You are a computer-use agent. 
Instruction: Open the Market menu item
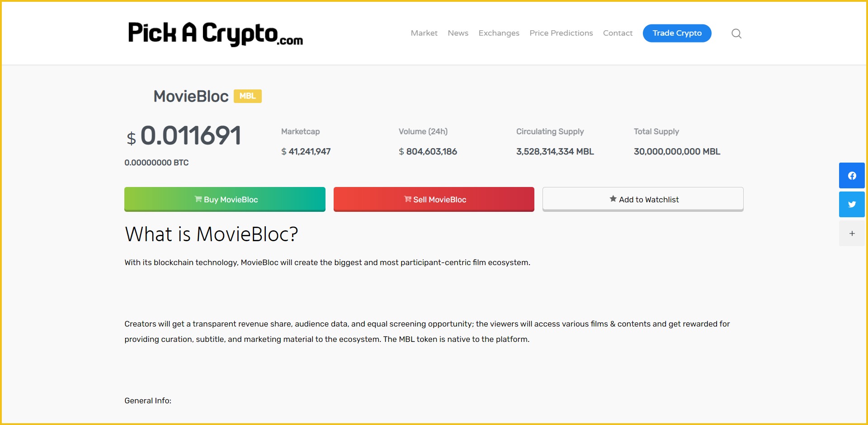coord(424,33)
